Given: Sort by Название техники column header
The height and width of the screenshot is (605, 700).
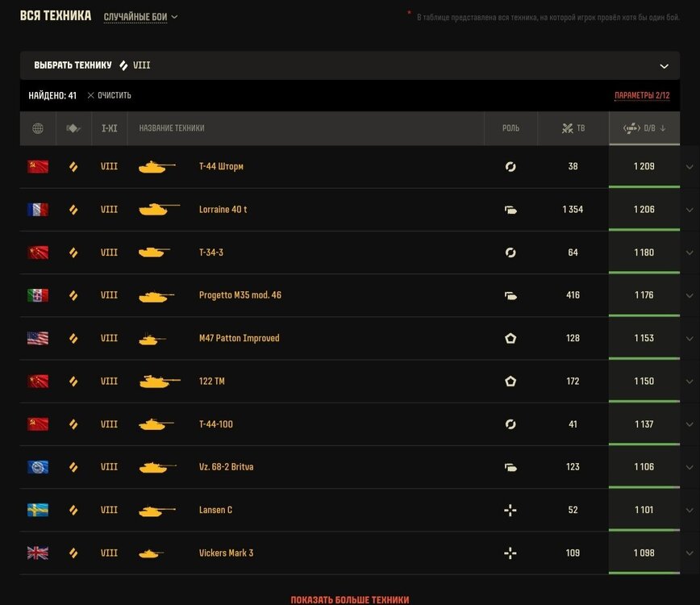Looking at the screenshot, I should pos(172,128).
